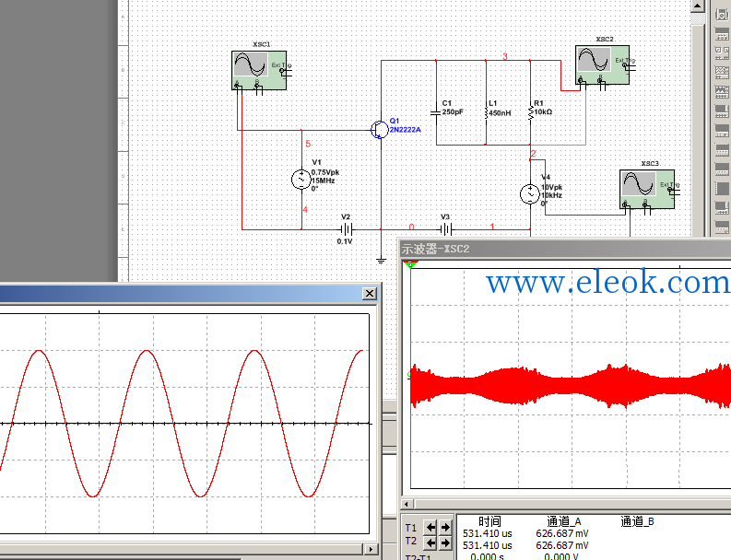Move T2 cursor left in XSC2
Image resolution: width=731 pixels, height=560 pixels.
click(430, 542)
